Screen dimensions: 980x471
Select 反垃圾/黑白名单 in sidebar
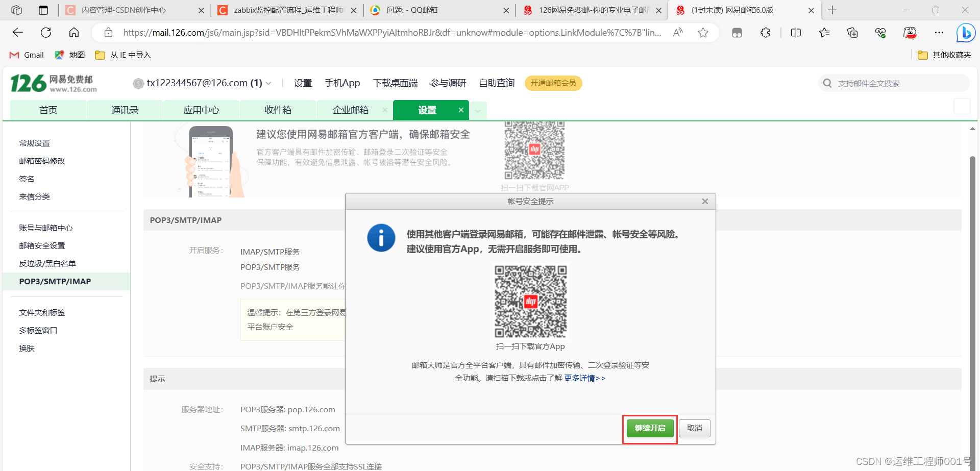tap(47, 264)
